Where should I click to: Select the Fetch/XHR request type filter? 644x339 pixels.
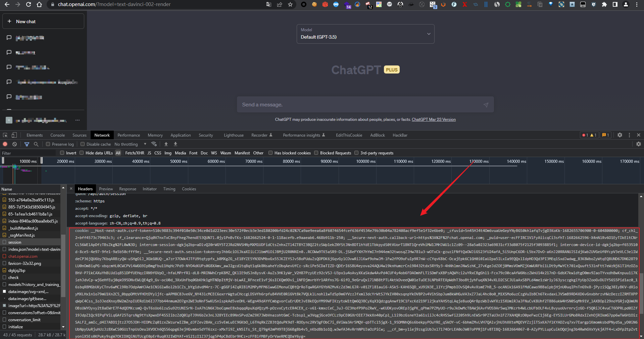(x=135, y=153)
